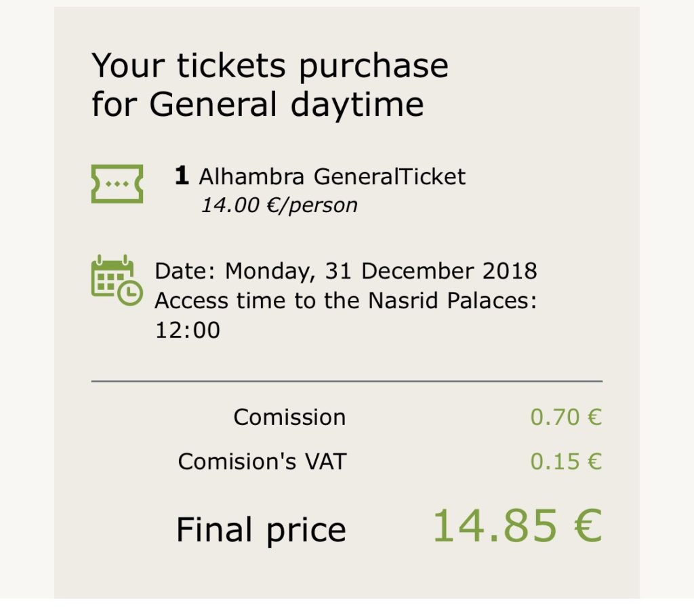Select the 12:00 access time value
The width and height of the screenshot is (694, 616).
pyautogui.click(x=187, y=330)
